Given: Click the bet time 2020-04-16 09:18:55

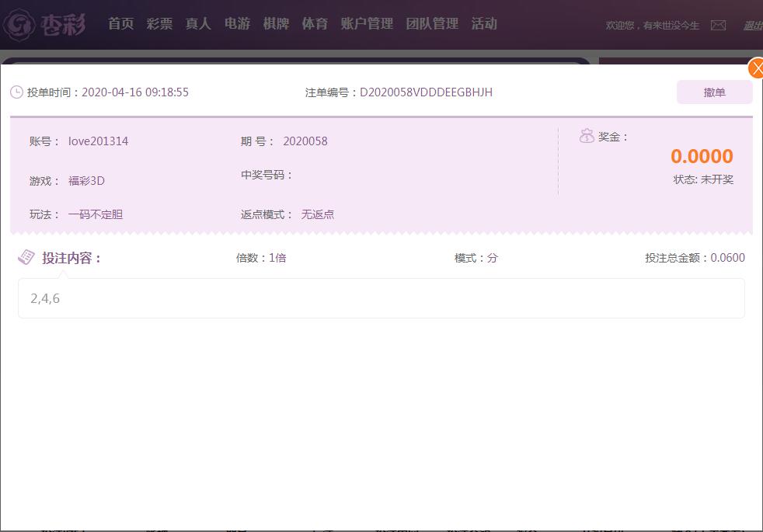Looking at the screenshot, I should [134, 92].
